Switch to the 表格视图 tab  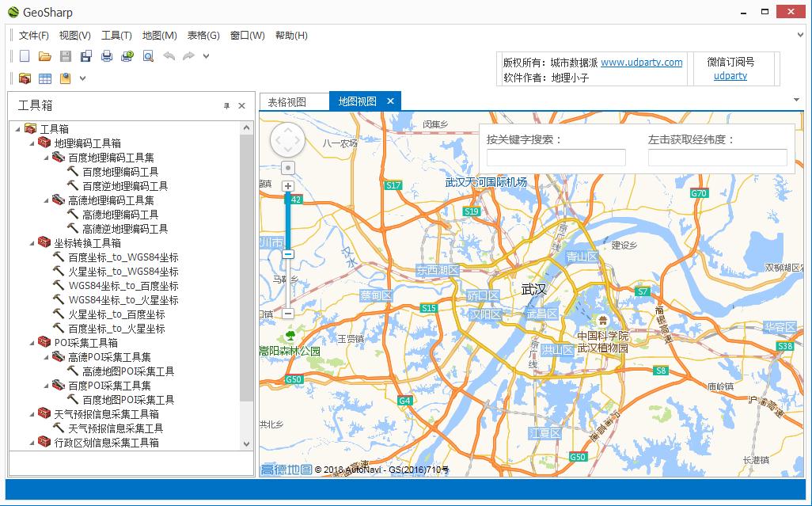pyautogui.click(x=286, y=101)
